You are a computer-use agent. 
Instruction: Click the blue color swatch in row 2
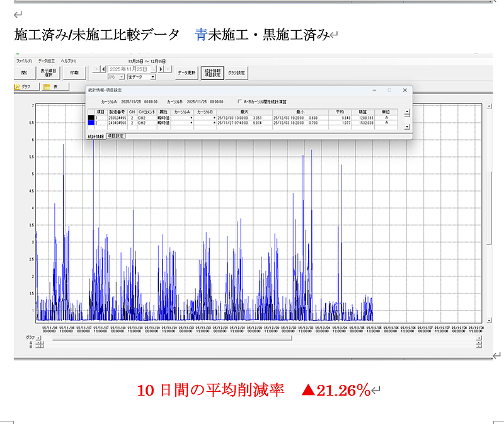point(91,123)
